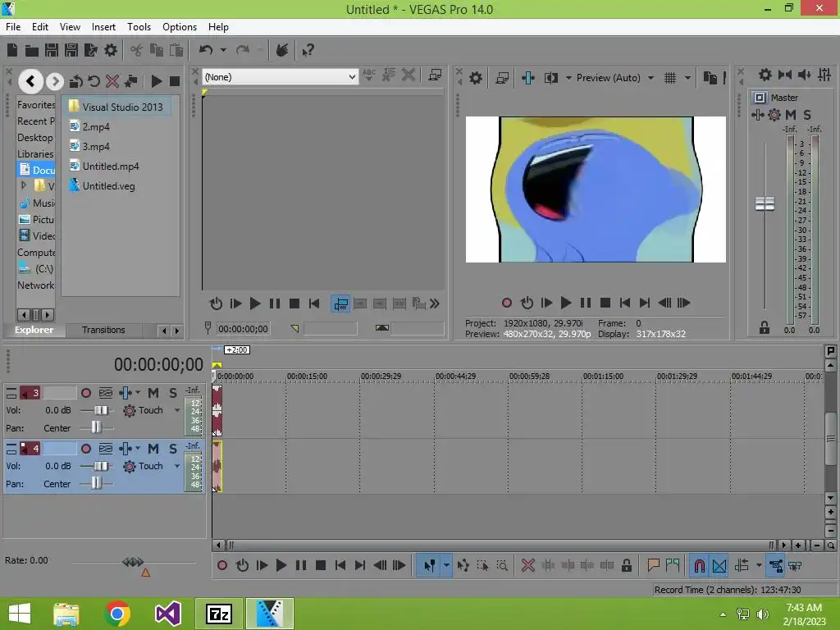Open the File menu
Image resolution: width=840 pixels, height=630 pixels.
point(13,27)
